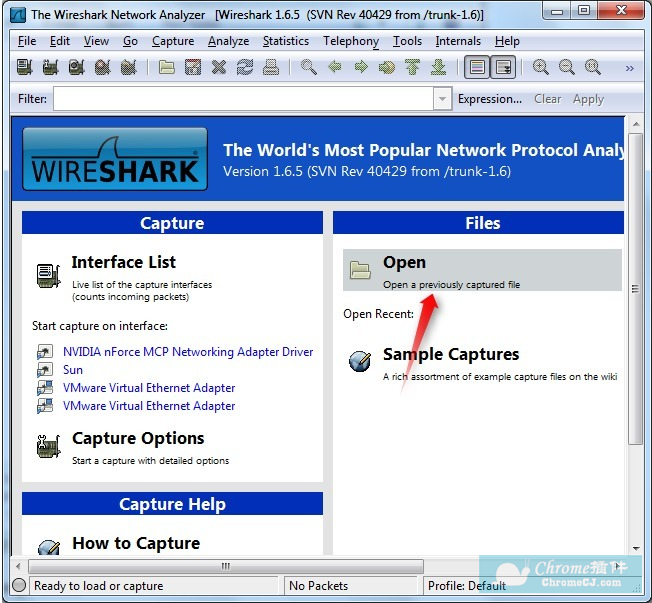Click the show capture options toolbar icon
The width and height of the screenshot is (652, 603).
tap(50, 67)
